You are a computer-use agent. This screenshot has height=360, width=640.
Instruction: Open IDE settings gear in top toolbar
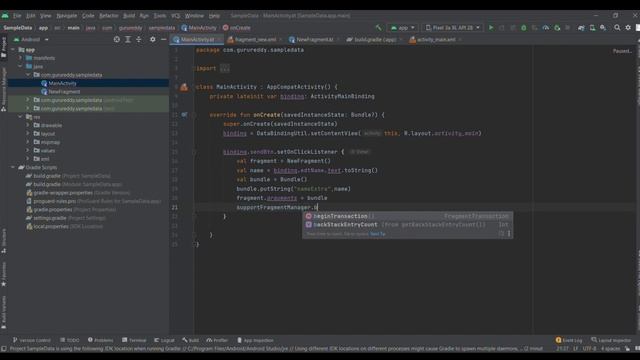tap(628, 28)
